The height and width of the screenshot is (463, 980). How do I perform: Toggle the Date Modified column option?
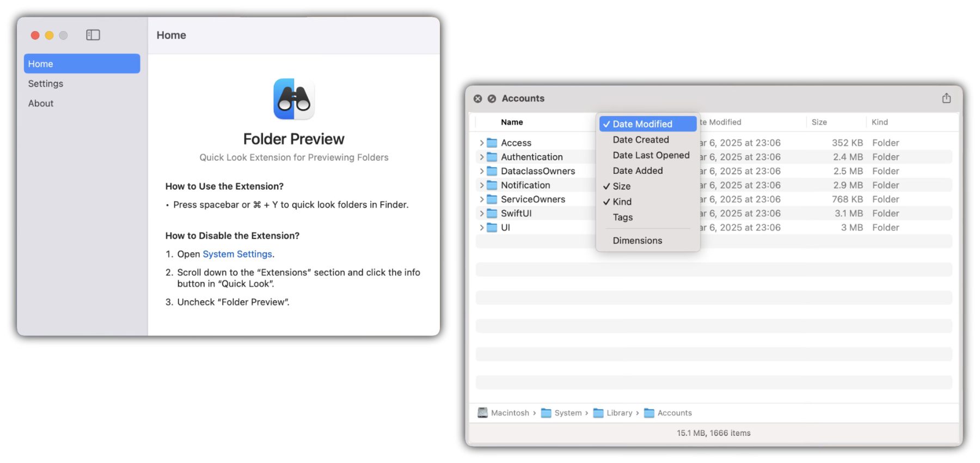pos(642,124)
